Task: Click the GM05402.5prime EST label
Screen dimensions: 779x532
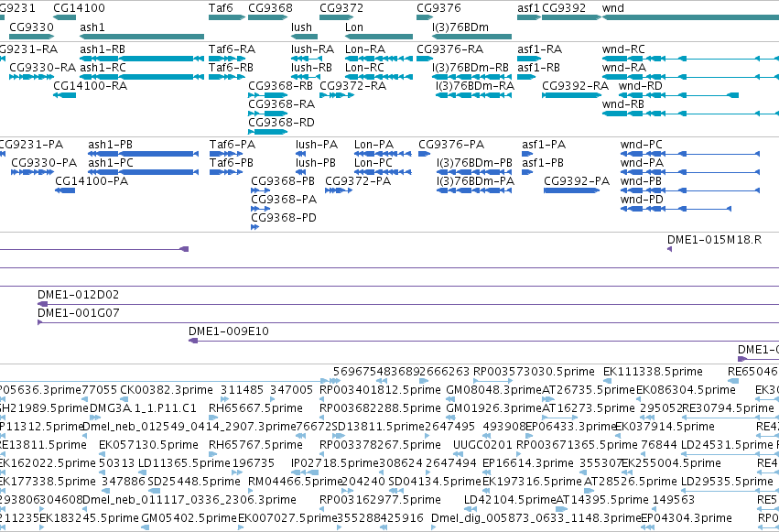Action: point(189,518)
